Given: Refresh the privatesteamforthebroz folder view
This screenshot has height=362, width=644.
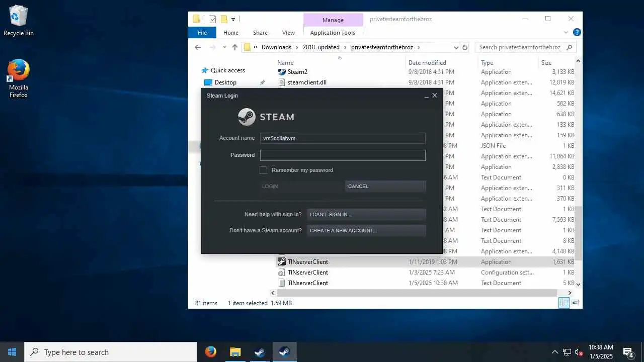Looking at the screenshot, I should click(465, 47).
